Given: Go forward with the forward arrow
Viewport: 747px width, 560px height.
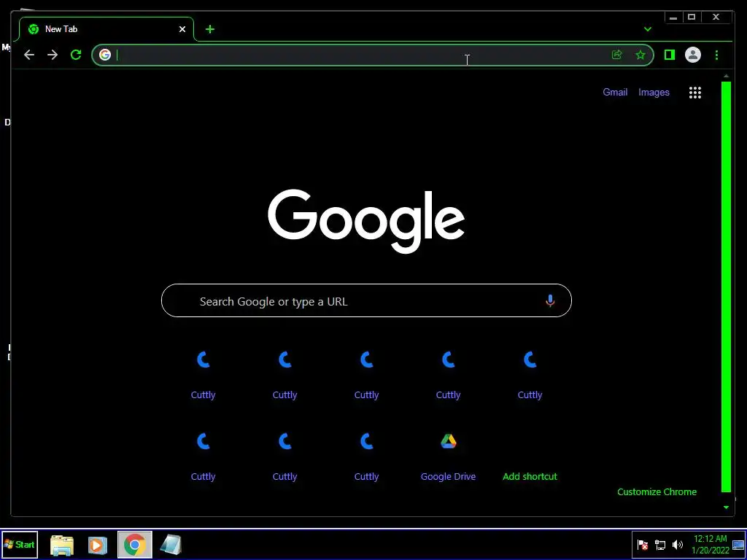Looking at the screenshot, I should [53, 55].
